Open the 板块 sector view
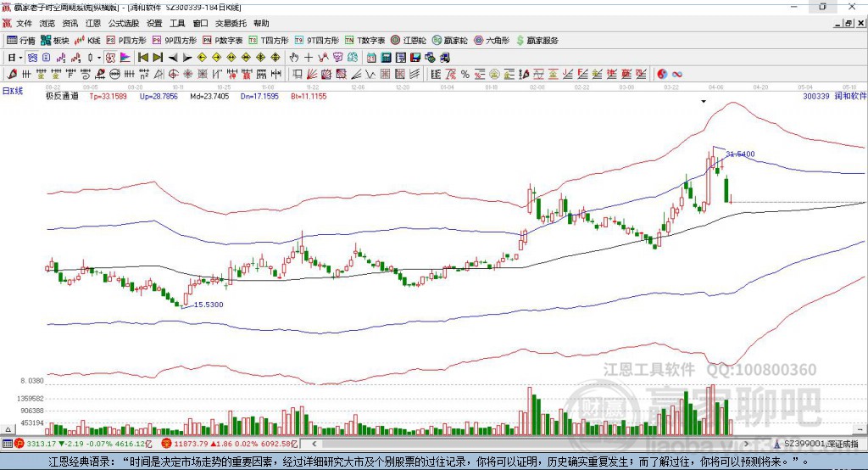 click(55, 40)
